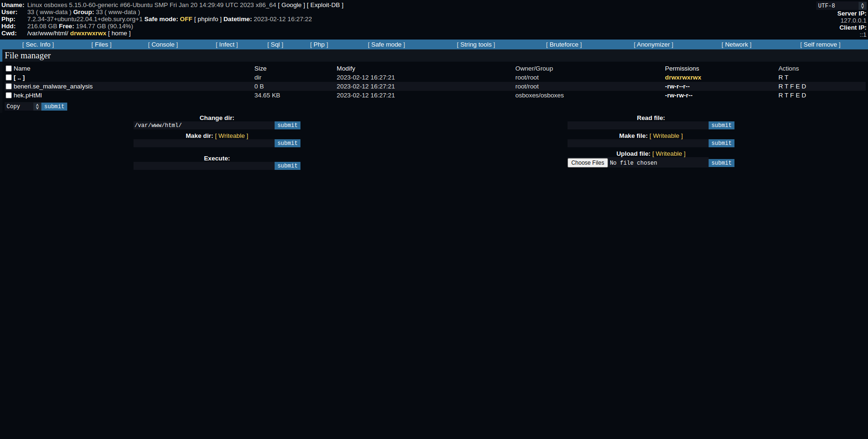Image resolution: width=868 pixels, height=439 pixels.
Task: Submit the Upload file form
Action: [x=721, y=163]
